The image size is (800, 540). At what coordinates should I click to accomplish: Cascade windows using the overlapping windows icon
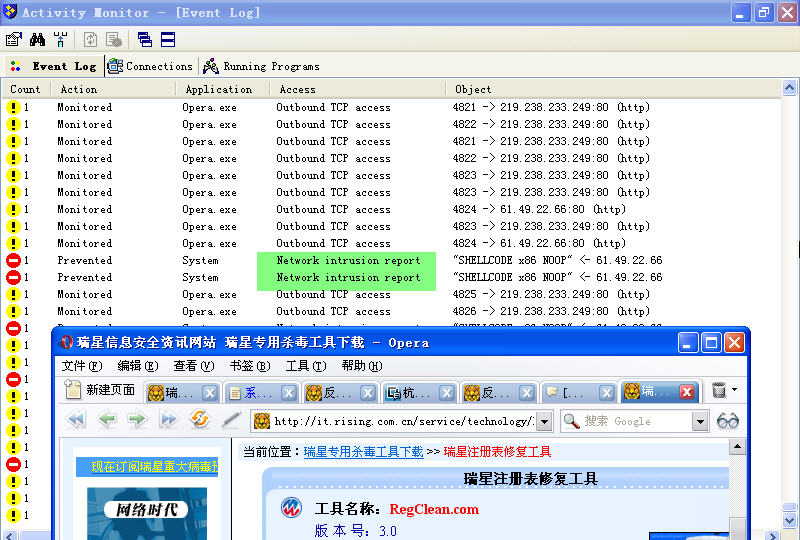tap(145, 40)
